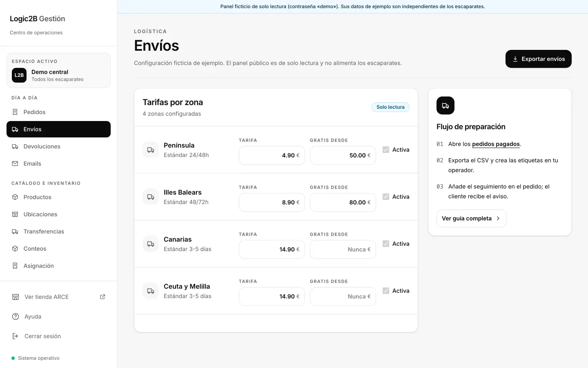Click the L2B workspace logo badge
588x368 pixels.
(19, 75)
